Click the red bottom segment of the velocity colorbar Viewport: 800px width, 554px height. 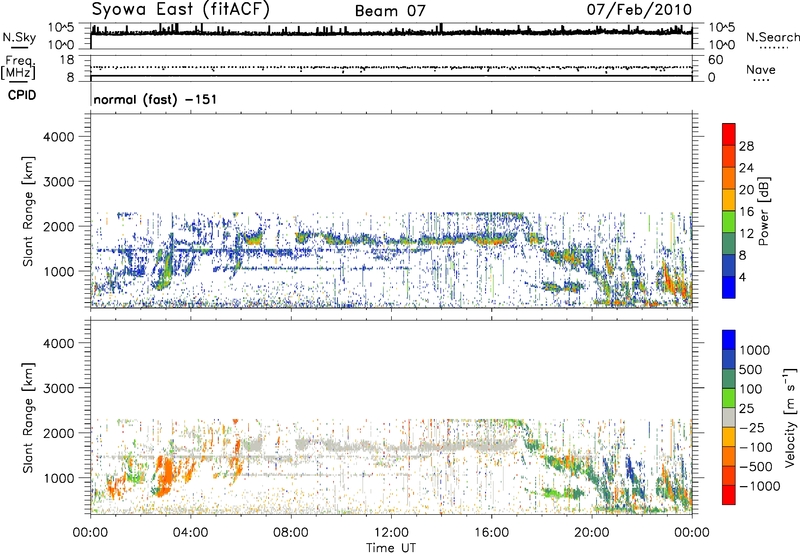click(729, 495)
